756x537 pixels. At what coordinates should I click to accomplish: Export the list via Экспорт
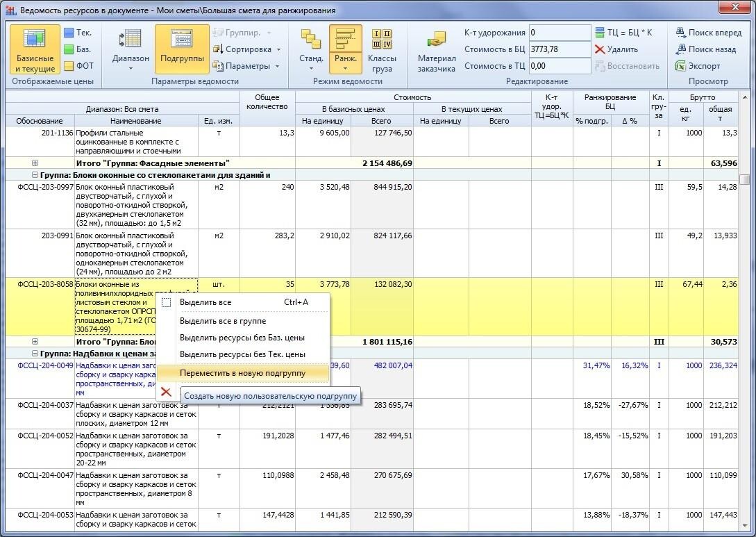click(x=698, y=66)
